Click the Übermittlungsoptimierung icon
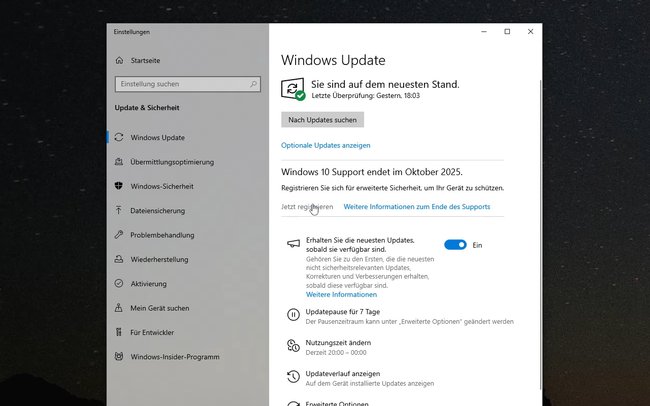Screen dimensions: 650x406 point(119,162)
